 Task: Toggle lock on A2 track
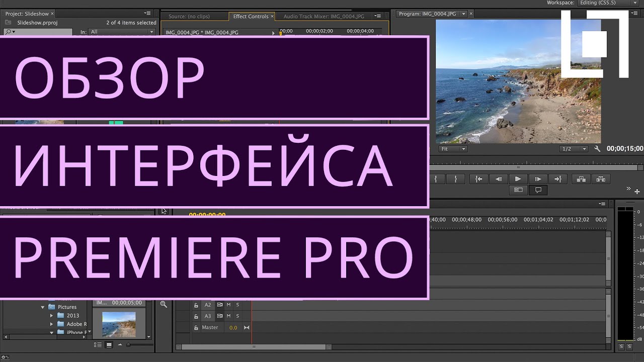coord(196,305)
